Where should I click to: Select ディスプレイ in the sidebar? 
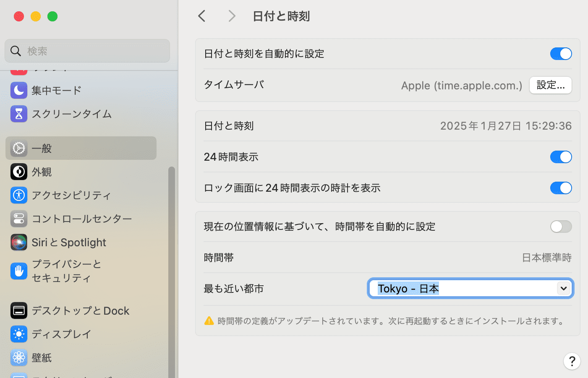click(x=81, y=334)
